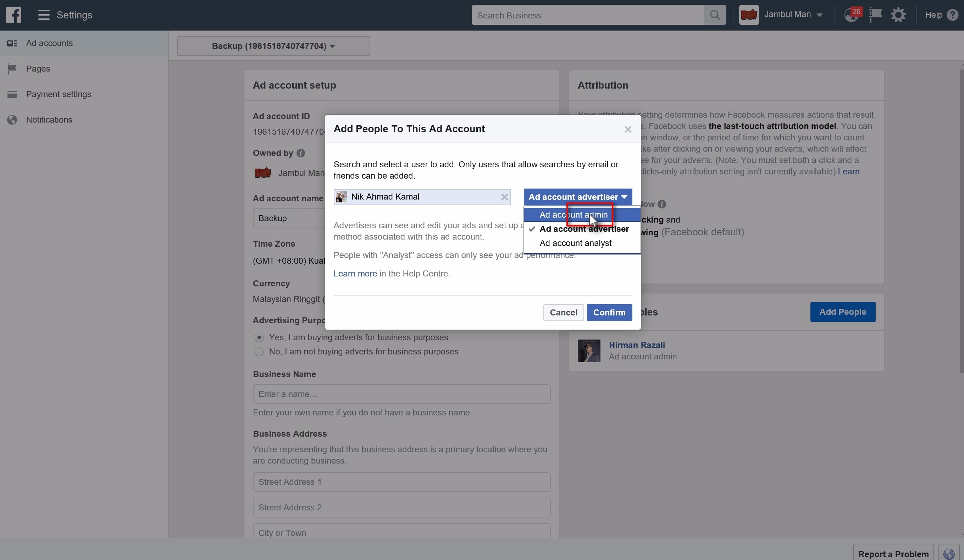Screen dimensions: 964x560
Task: Click the Street Address 2 field
Action: 401,508
